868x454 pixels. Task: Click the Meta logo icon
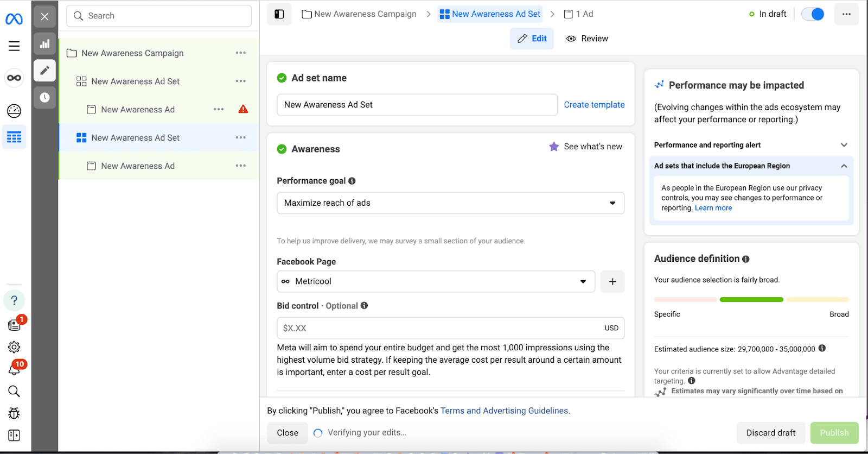pyautogui.click(x=14, y=19)
